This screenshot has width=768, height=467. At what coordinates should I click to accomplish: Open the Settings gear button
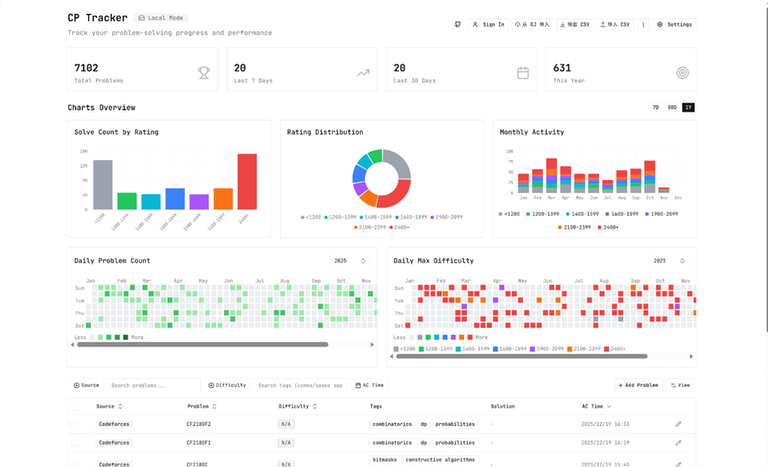point(674,24)
